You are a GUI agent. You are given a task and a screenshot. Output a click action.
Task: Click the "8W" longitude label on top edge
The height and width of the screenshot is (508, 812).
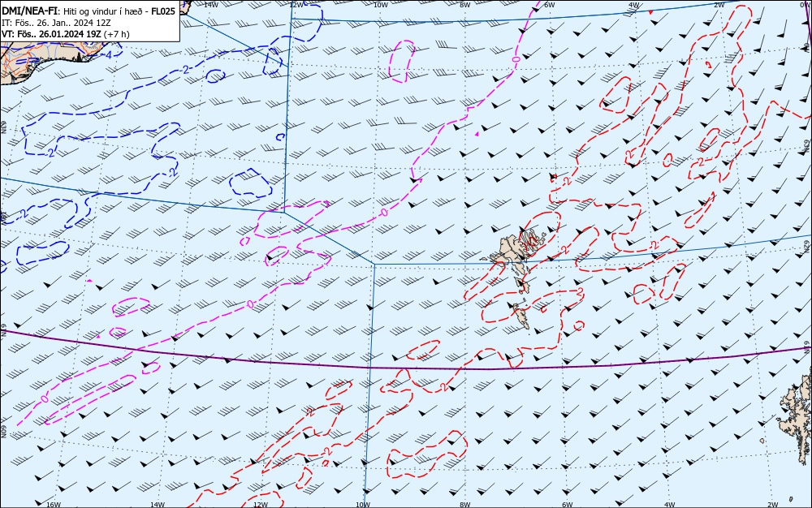point(465,5)
